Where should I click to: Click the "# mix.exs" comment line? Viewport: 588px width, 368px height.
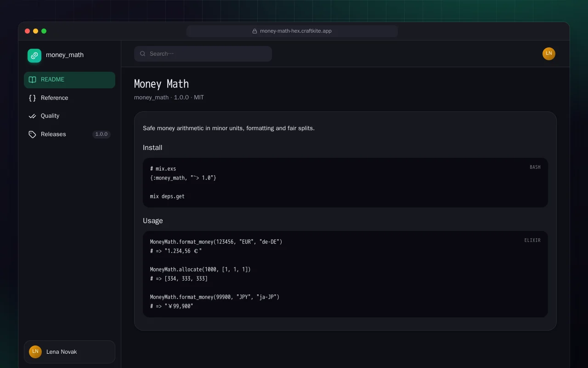pos(163,169)
